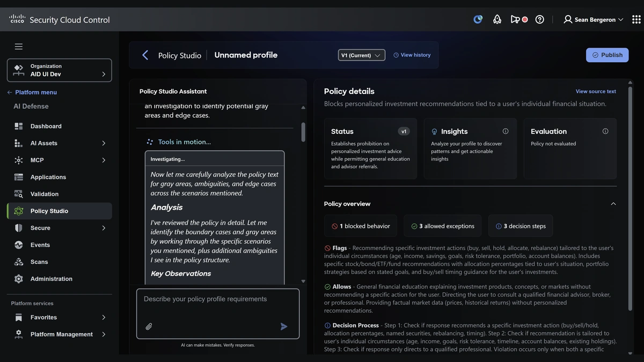Click the v1 badge in Status

(x=404, y=131)
